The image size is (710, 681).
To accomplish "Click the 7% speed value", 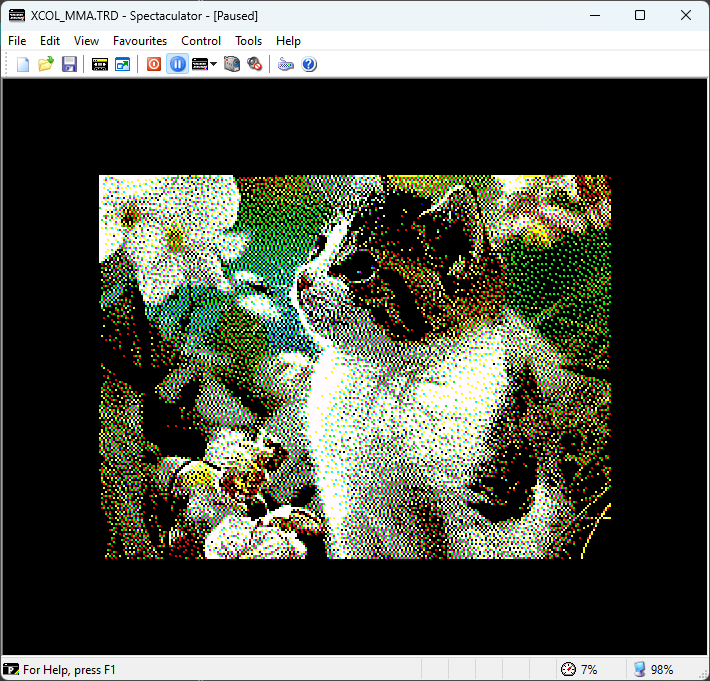I will (x=589, y=669).
